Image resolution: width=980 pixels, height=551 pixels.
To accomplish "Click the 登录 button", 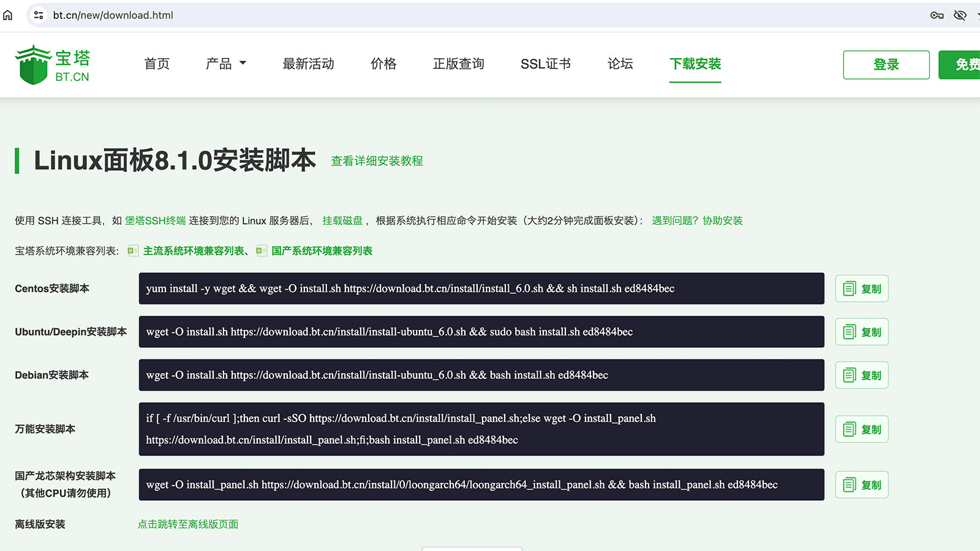I will click(886, 65).
